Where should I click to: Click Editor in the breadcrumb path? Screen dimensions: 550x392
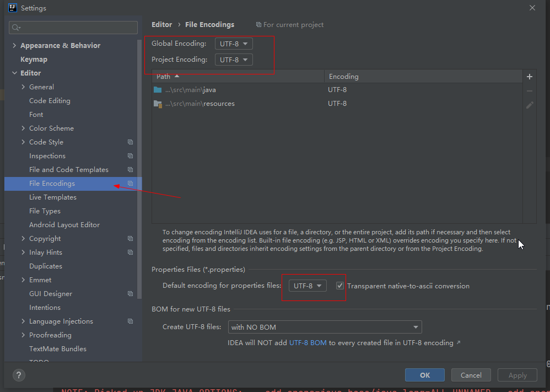pyautogui.click(x=161, y=24)
